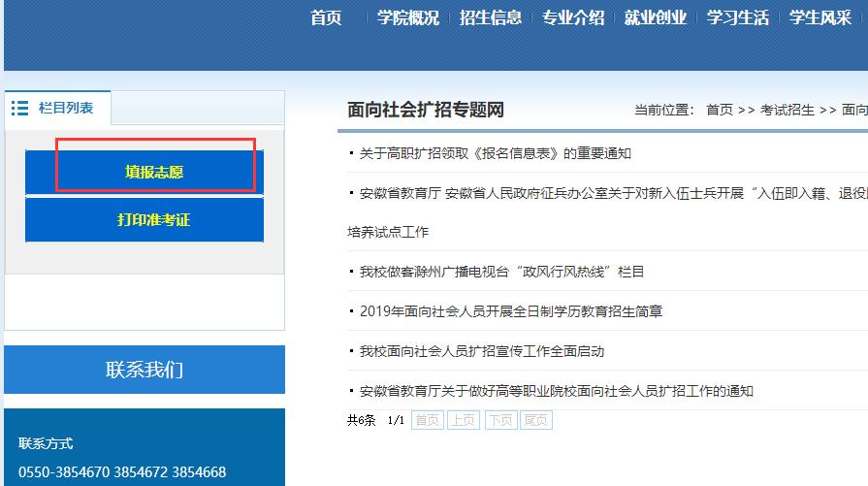
Task: Click the 首页 pagination button
Action: (x=428, y=420)
